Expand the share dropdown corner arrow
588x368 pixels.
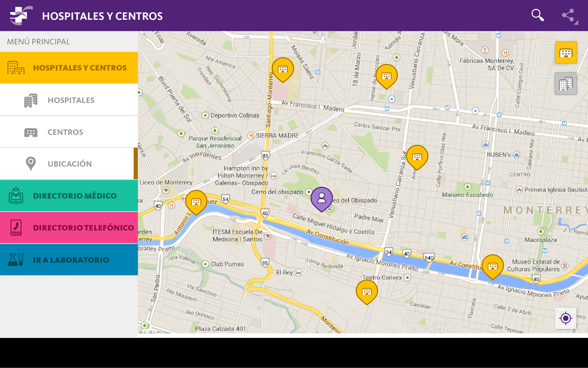[576, 23]
